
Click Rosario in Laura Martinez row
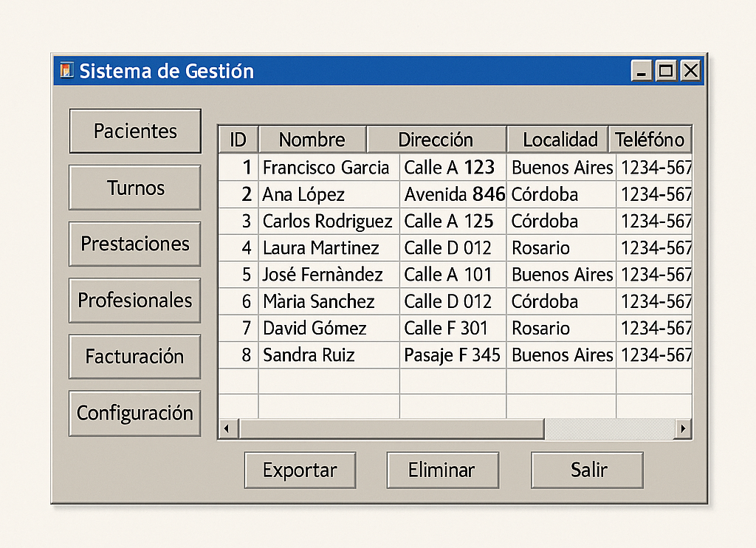click(561, 248)
